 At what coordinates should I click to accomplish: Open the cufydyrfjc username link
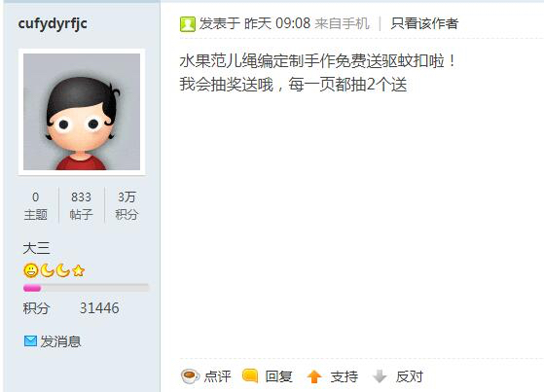pos(53,23)
